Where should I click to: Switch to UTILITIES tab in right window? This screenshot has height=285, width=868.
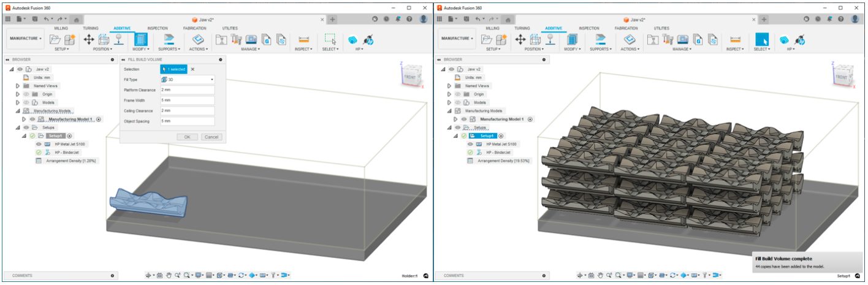tap(661, 28)
